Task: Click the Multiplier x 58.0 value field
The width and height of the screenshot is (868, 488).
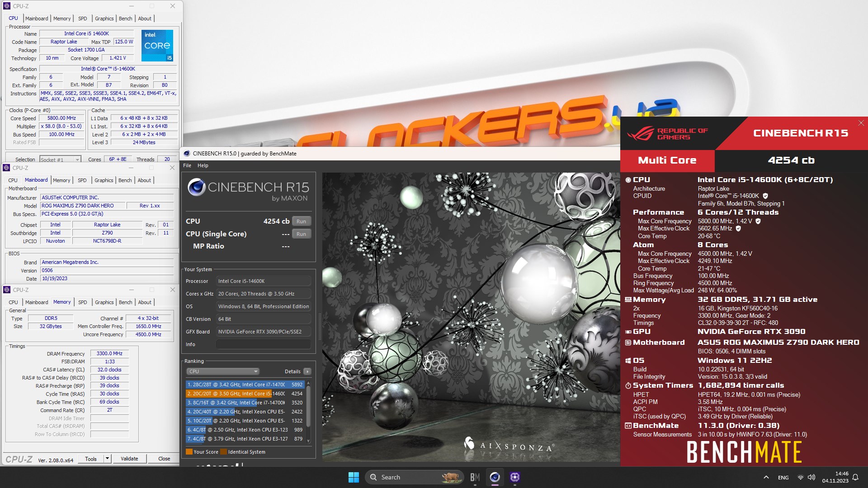Action: (61, 127)
